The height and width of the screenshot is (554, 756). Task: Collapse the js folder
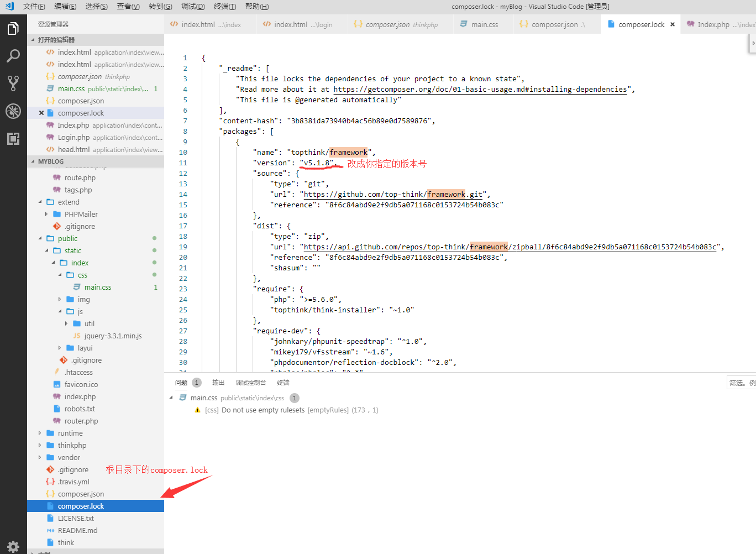[x=60, y=311]
